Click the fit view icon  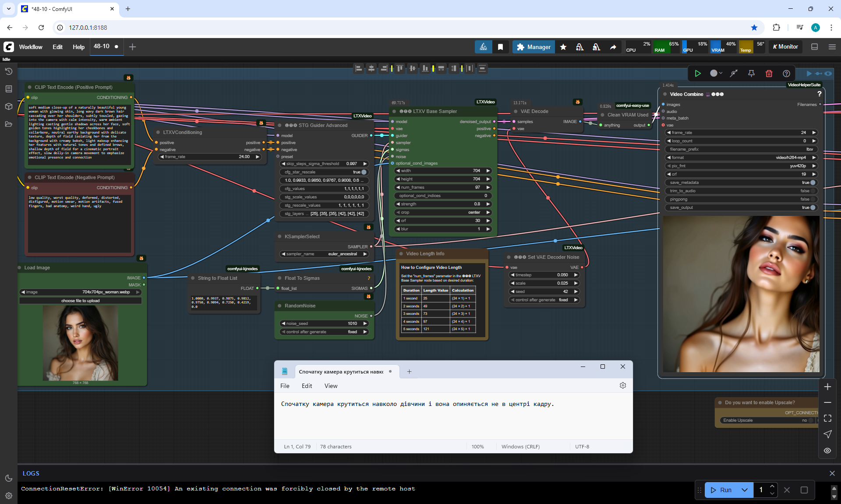[827, 419]
